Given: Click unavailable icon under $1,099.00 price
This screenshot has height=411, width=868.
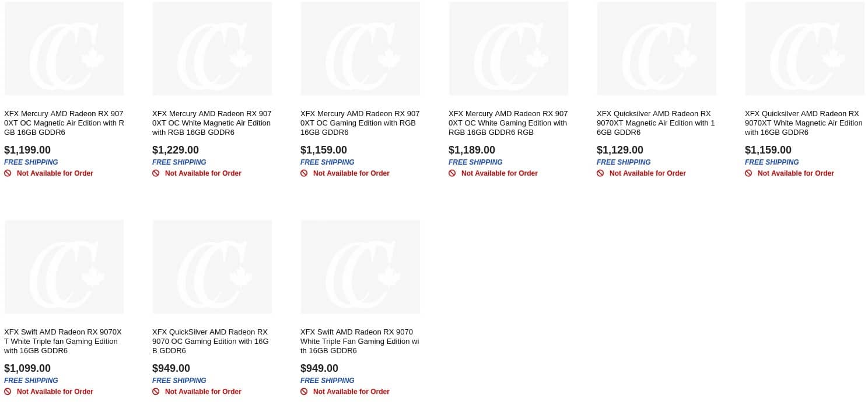Looking at the screenshot, I should 8,392.
